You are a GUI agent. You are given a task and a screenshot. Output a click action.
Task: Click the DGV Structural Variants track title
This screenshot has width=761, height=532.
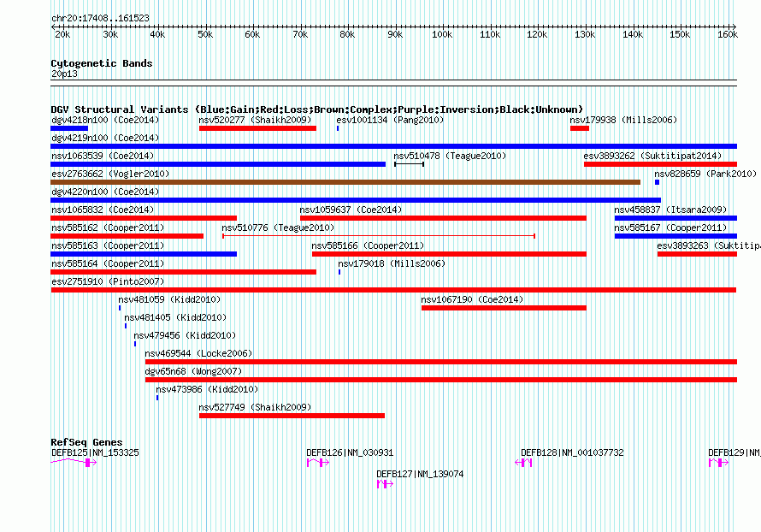tap(317, 109)
